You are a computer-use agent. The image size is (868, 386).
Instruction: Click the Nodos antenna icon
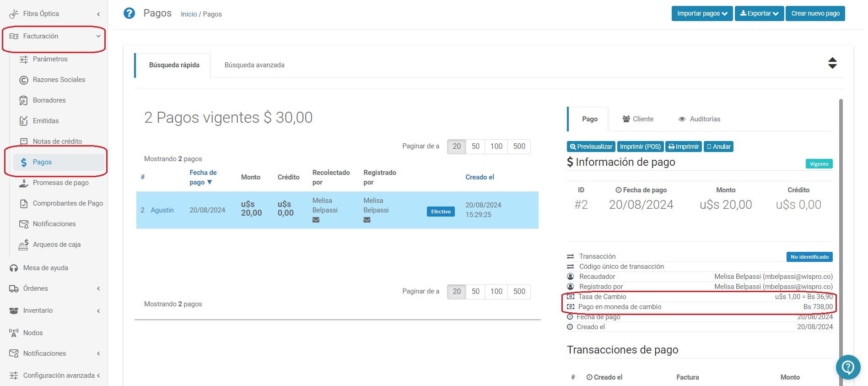pyautogui.click(x=14, y=333)
